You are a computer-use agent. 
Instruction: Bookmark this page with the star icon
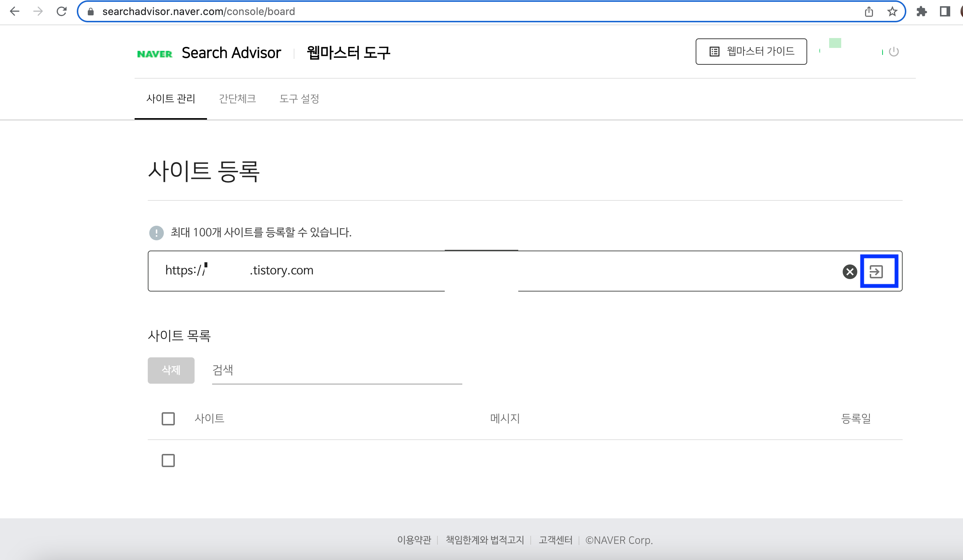(x=892, y=12)
